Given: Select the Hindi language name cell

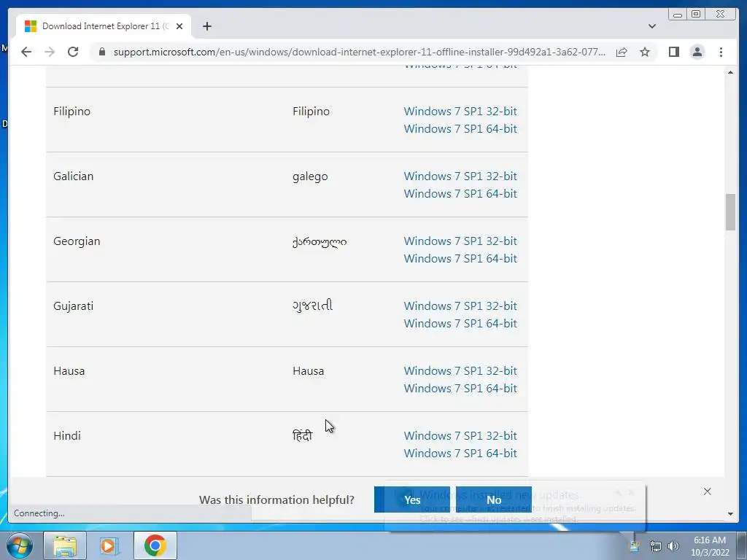Looking at the screenshot, I should (x=67, y=436).
